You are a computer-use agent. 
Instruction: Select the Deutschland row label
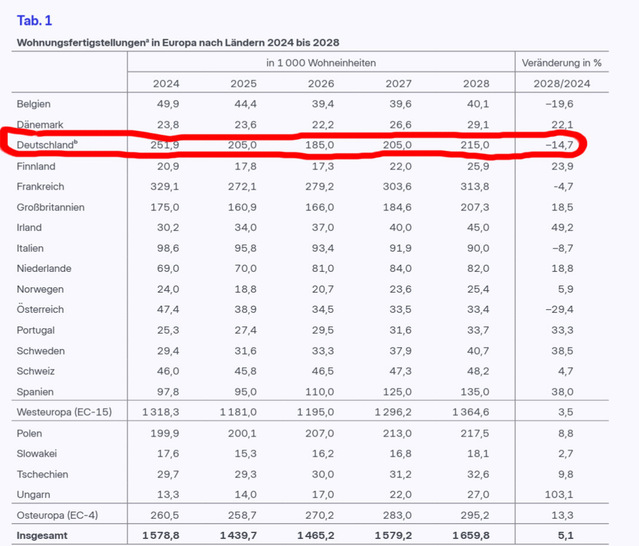coord(48,146)
